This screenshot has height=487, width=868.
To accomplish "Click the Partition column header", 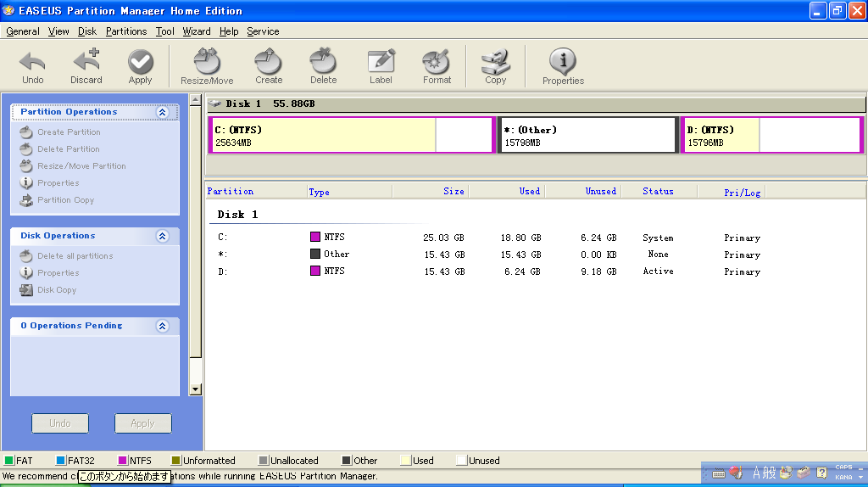I will [x=256, y=191].
